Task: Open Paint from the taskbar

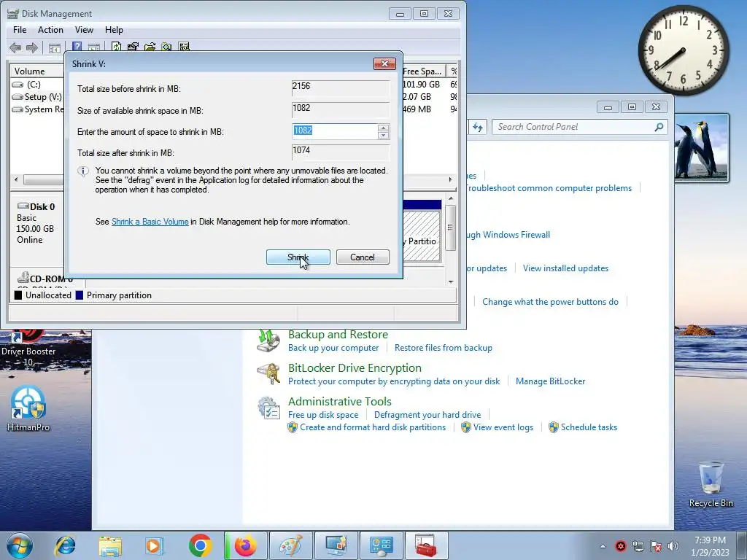Action: click(x=290, y=545)
